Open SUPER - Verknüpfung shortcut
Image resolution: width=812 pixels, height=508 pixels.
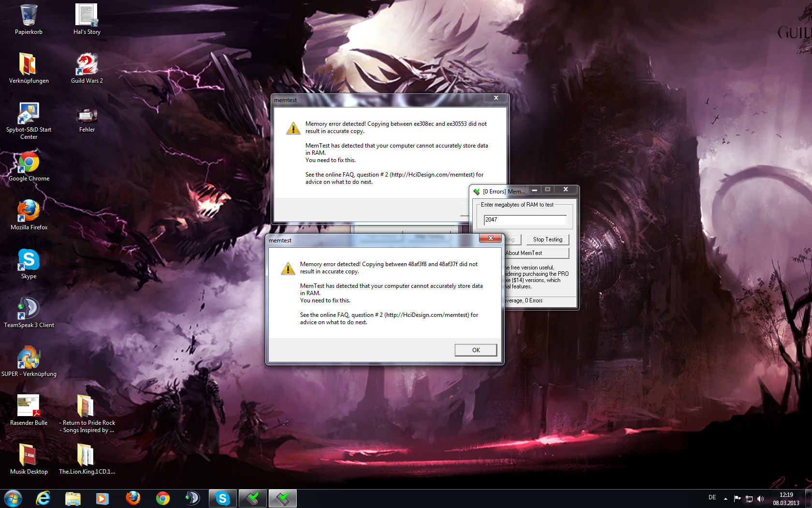pyautogui.click(x=29, y=361)
